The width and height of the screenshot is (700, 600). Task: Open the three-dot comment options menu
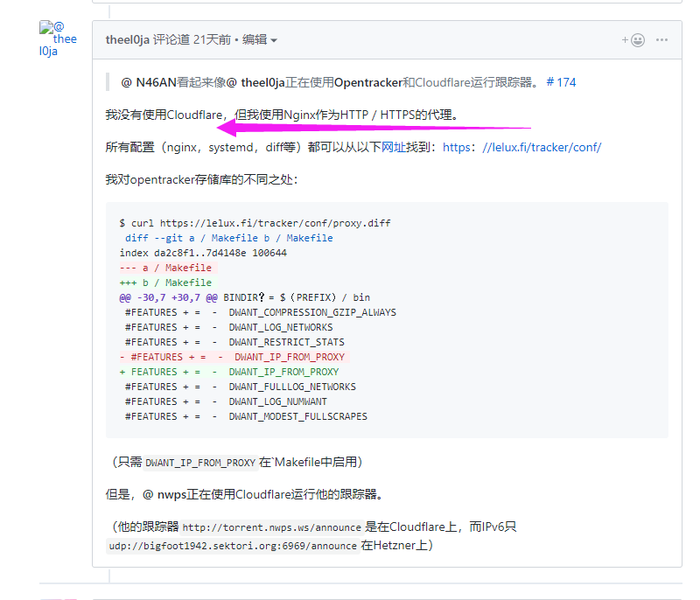tap(662, 40)
